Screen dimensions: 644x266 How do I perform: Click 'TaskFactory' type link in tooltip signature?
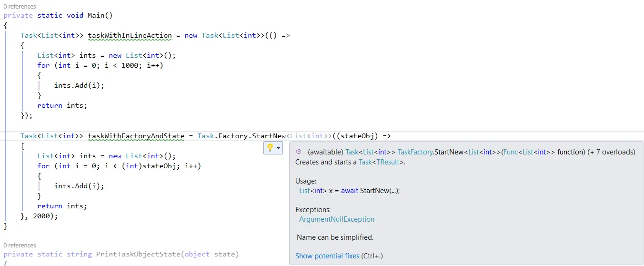point(416,152)
